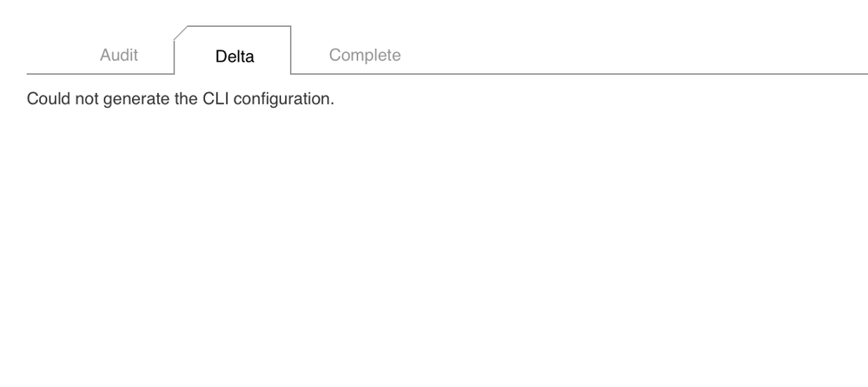Open the Complete tab
The height and width of the screenshot is (387, 868).
coord(365,56)
